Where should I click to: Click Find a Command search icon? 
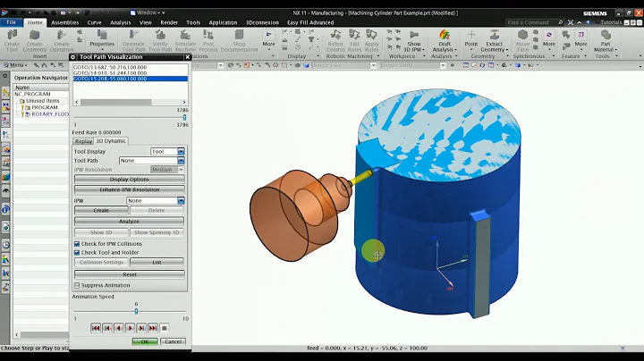(x=560, y=22)
